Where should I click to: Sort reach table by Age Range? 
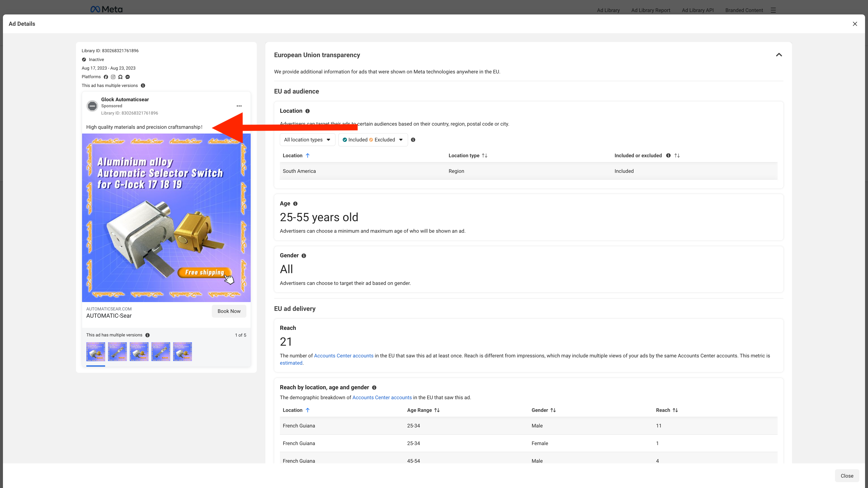(x=437, y=410)
